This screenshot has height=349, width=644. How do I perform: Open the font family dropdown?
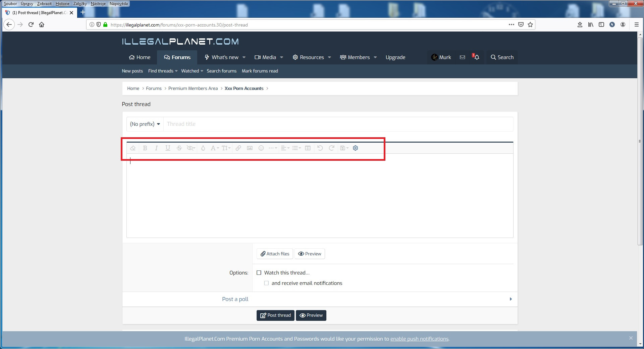pyautogui.click(x=215, y=148)
